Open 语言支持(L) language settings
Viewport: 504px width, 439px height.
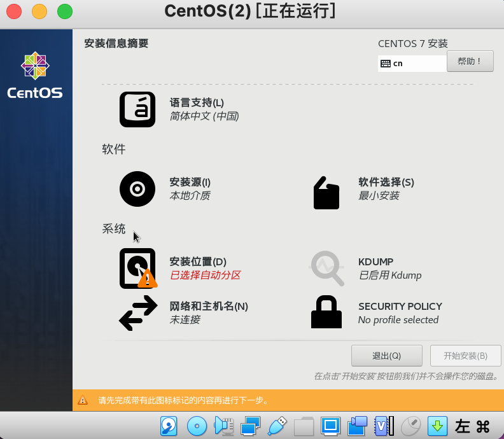coord(197,103)
